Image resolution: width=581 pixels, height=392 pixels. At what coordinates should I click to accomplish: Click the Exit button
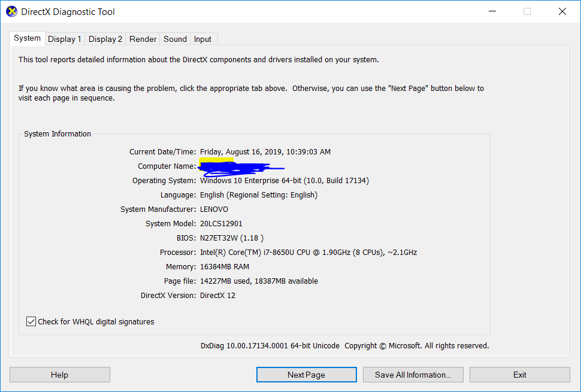(520, 375)
